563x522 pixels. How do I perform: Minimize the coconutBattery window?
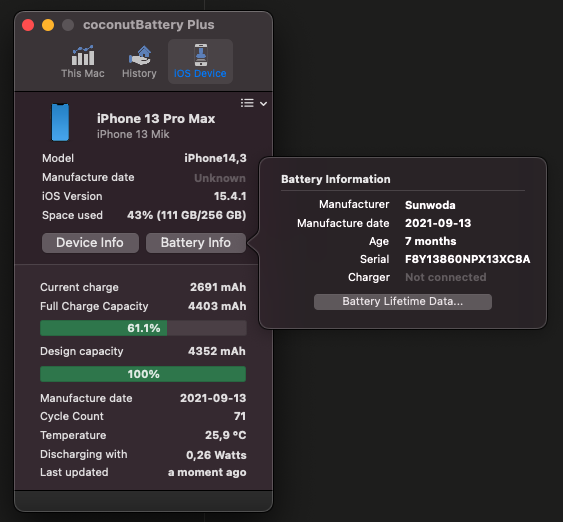pyautogui.click(x=48, y=25)
